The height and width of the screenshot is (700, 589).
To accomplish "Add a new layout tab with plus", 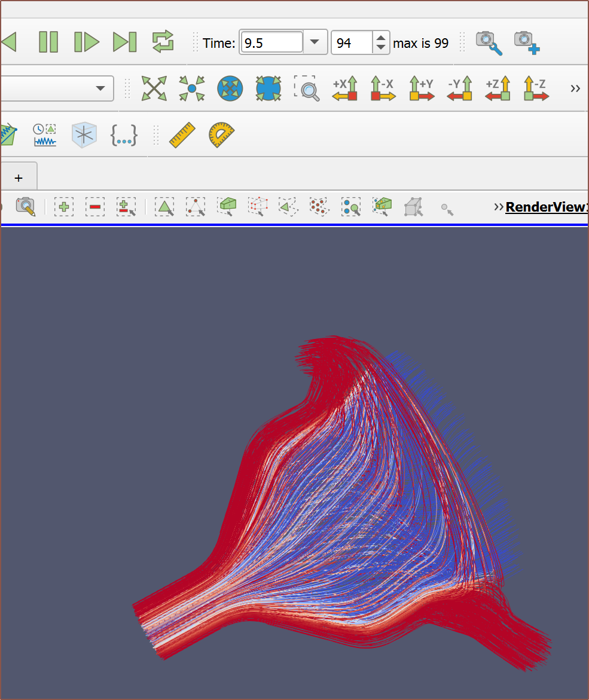I will pyautogui.click(x=19, y=178).
